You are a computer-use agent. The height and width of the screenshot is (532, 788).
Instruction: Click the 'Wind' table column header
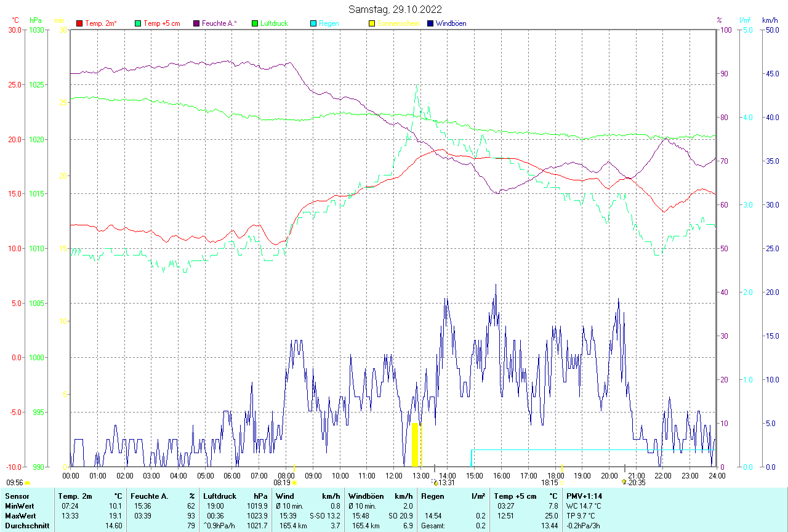pyautogui.click(x=284, y=496)
